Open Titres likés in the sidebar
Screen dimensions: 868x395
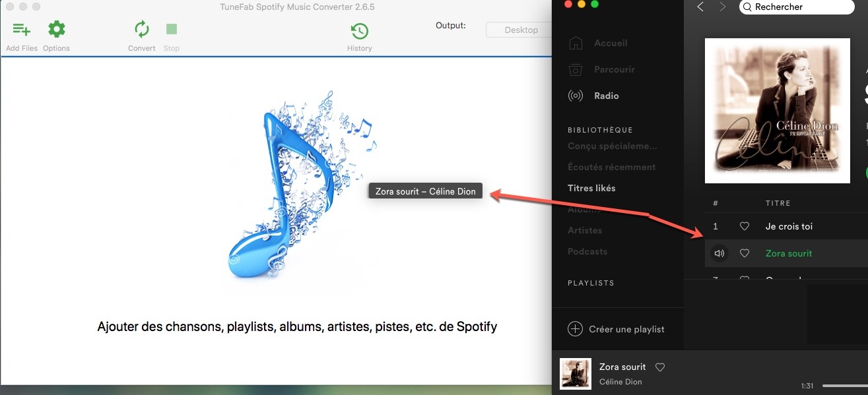(591, 188)
